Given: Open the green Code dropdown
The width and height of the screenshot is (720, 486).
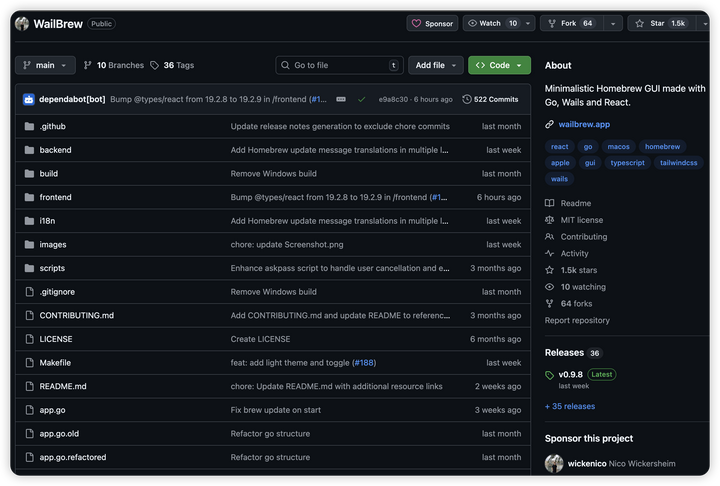Looking at the screenshot, I should click(x=499, y=65).
